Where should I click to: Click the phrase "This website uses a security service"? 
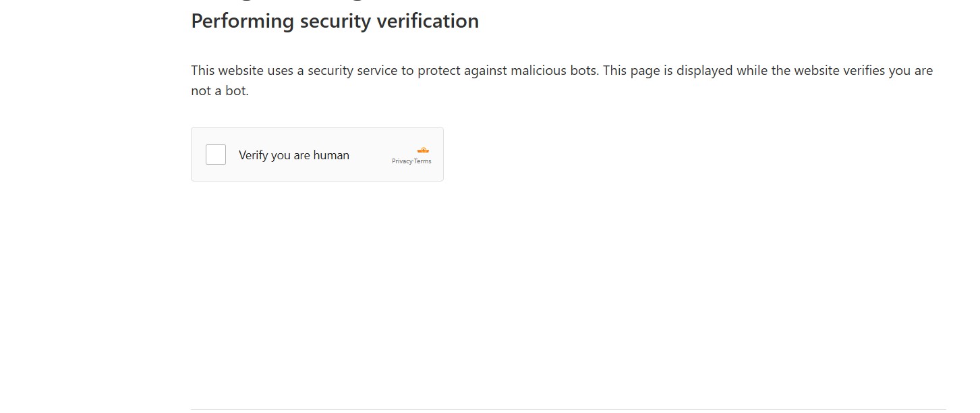[294, 70]
